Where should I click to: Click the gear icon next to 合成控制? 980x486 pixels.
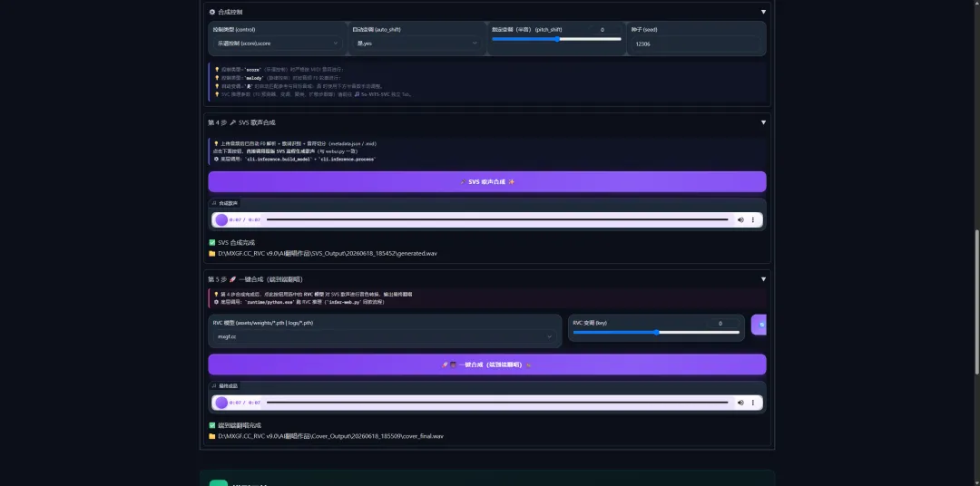coord(212,12)
